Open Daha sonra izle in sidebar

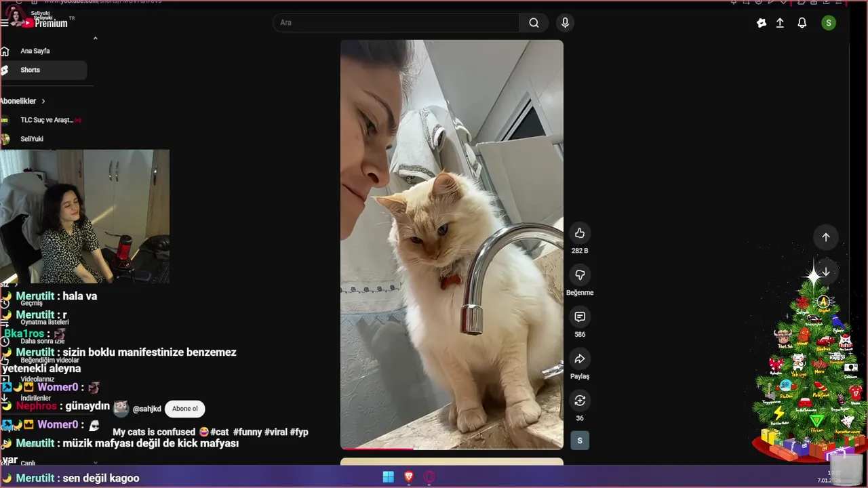42,342
